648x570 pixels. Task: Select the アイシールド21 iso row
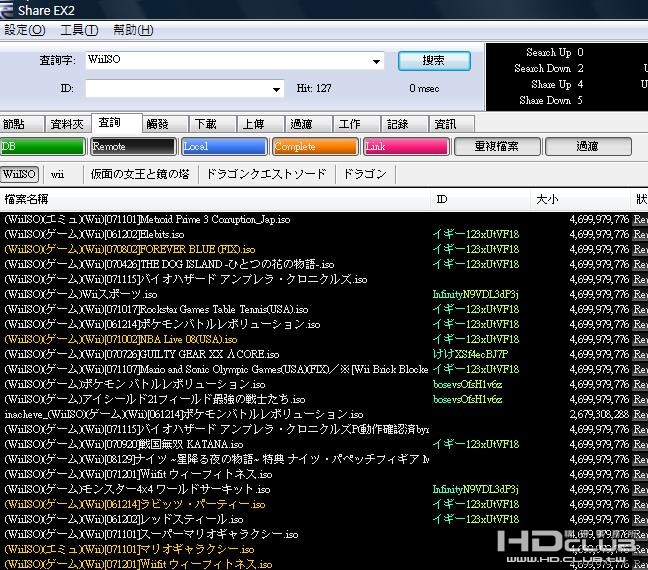[324, 399]
